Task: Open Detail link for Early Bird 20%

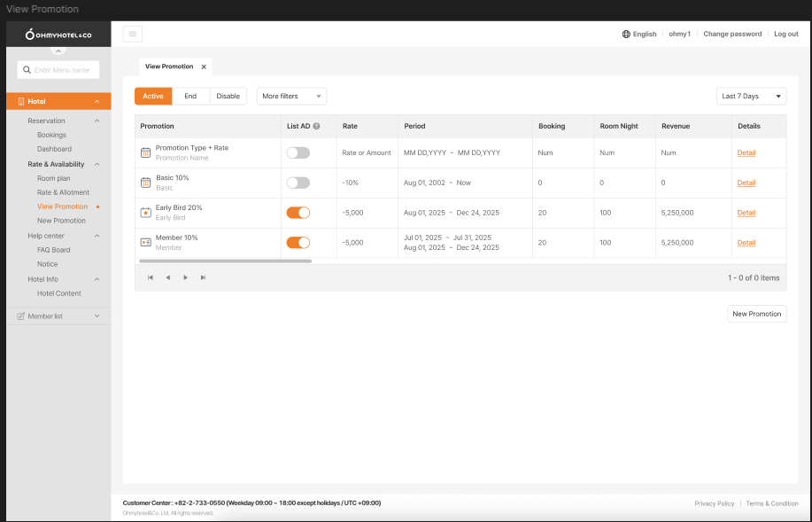Action: tap(746, 213)
